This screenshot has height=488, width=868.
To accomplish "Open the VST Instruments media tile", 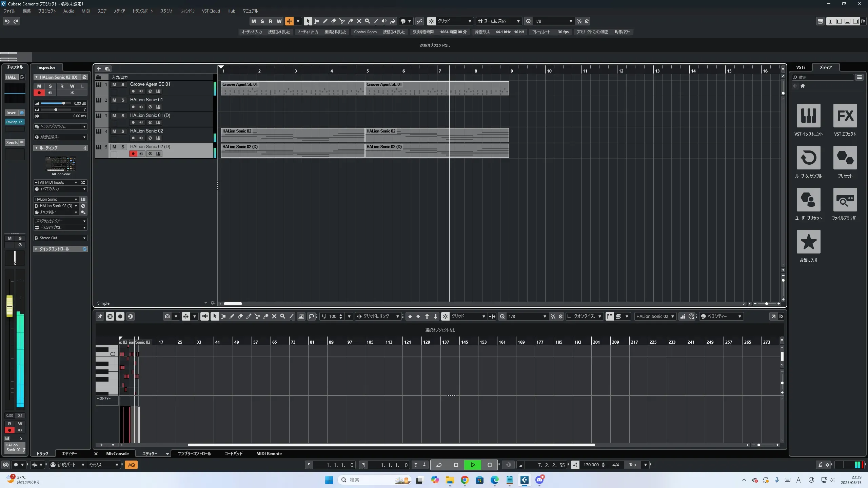I will pos(808,116).
